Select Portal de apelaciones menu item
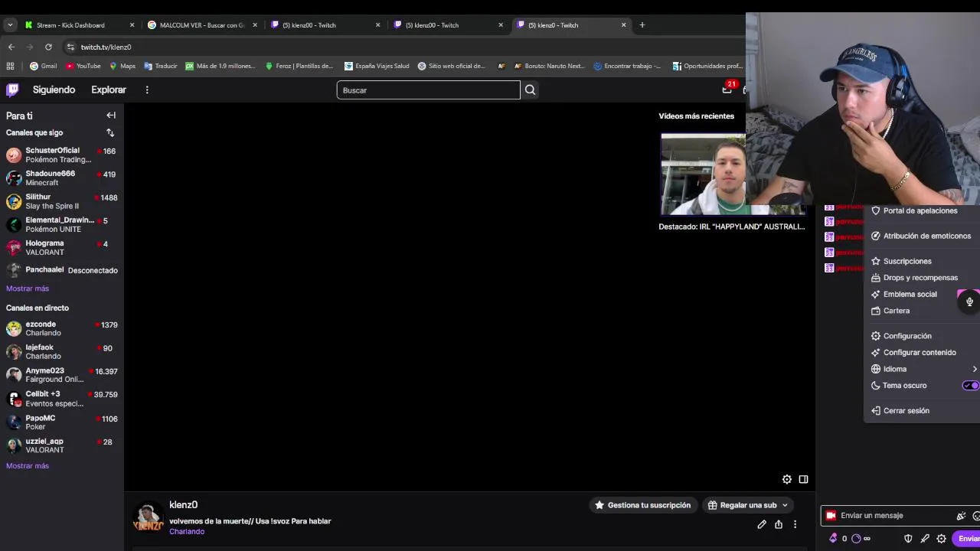Viewport: 980px width, 551px height. click(922, 210)
